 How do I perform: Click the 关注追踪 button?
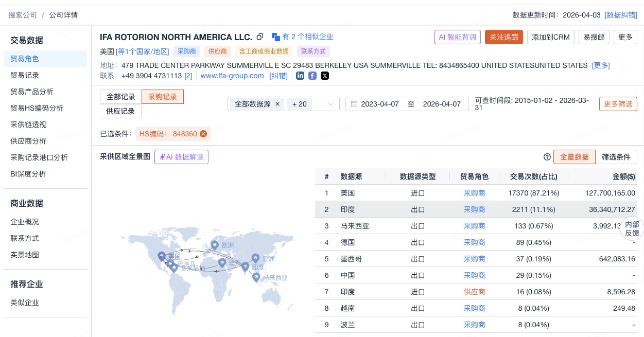tap(503, 37)
